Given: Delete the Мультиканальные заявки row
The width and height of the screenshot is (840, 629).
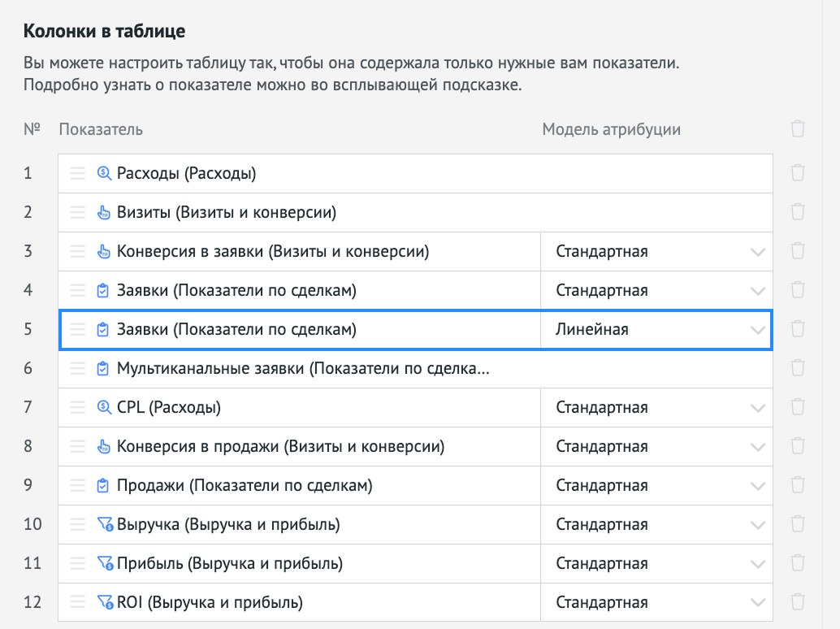Looking at the screenshot, I should click(798, 368).
